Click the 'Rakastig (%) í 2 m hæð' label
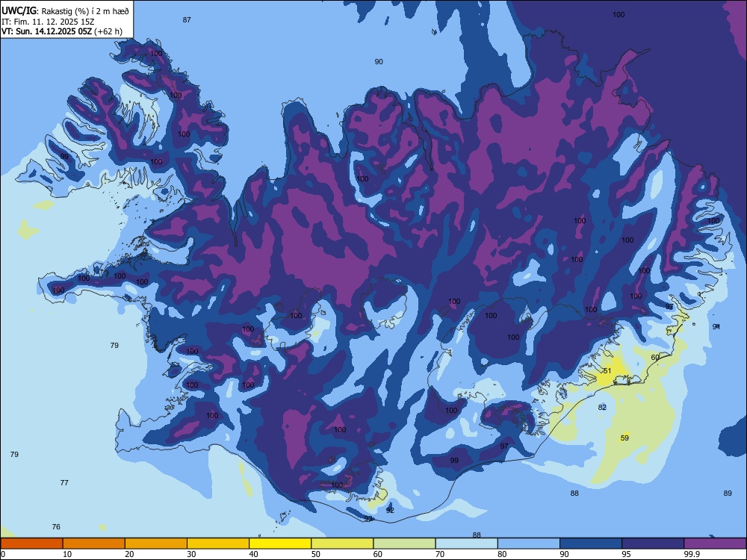747x560 pixels. (85, 11)
